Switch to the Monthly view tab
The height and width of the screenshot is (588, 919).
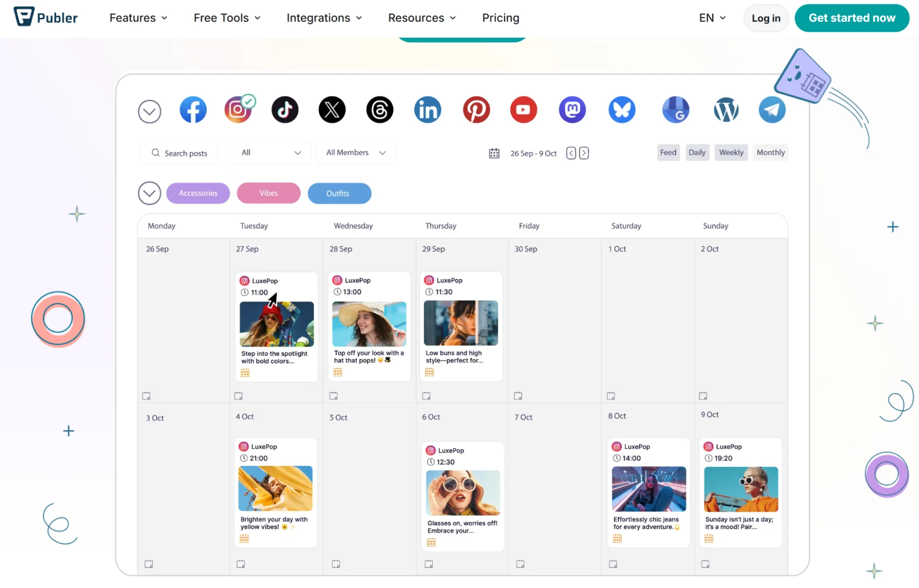[x=770, y=153]
